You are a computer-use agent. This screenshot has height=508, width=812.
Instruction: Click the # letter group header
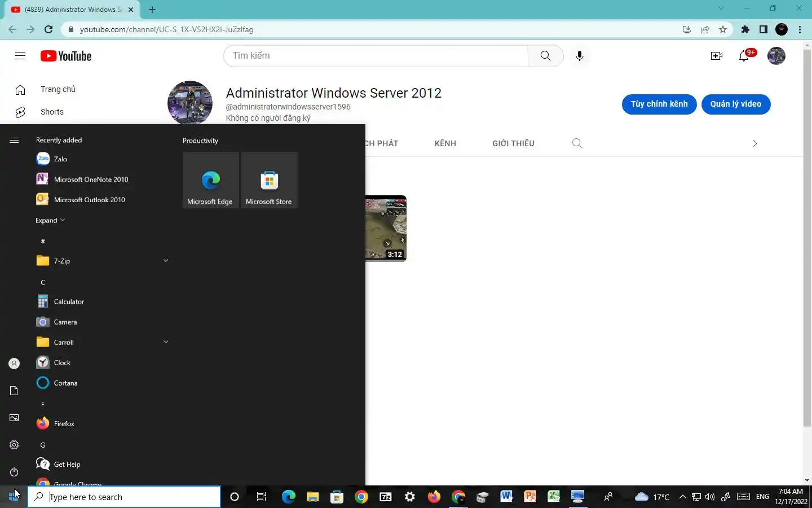43,241
